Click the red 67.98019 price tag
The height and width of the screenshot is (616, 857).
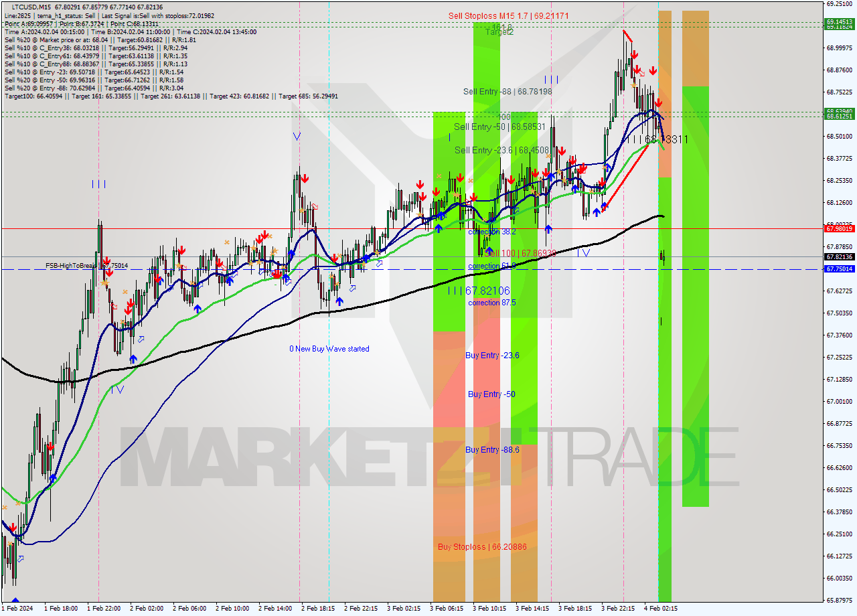[x=839, y=228]
